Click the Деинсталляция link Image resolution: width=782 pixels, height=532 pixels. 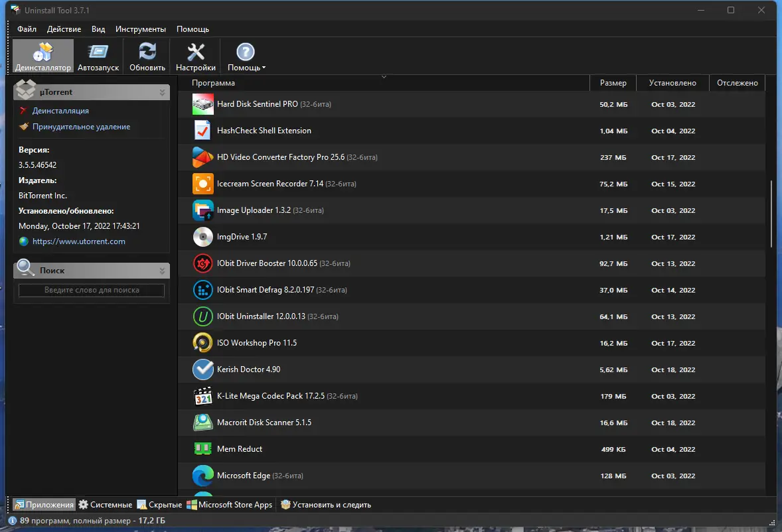pos(60,111)
